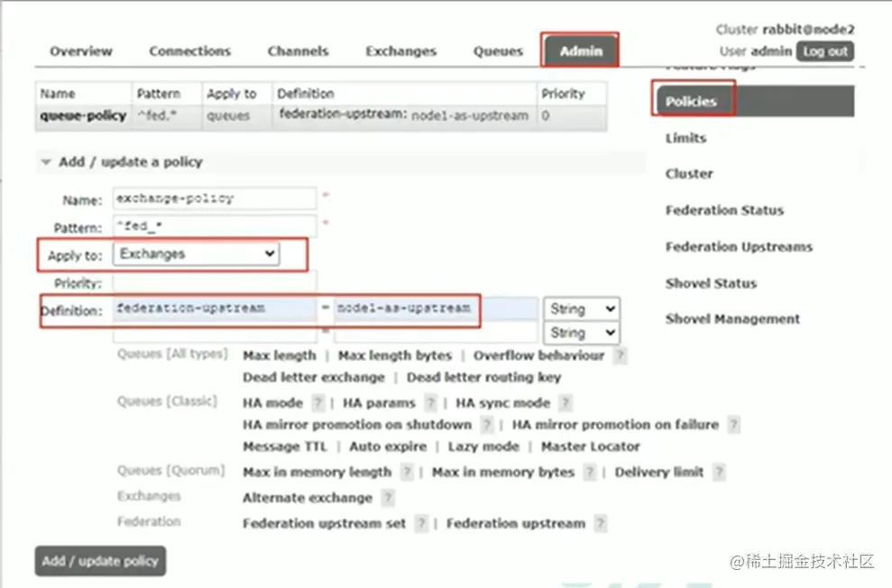Viewport: 892px width, 588px height.
Task: Click Add / update policy button
Action: [100, 561]
